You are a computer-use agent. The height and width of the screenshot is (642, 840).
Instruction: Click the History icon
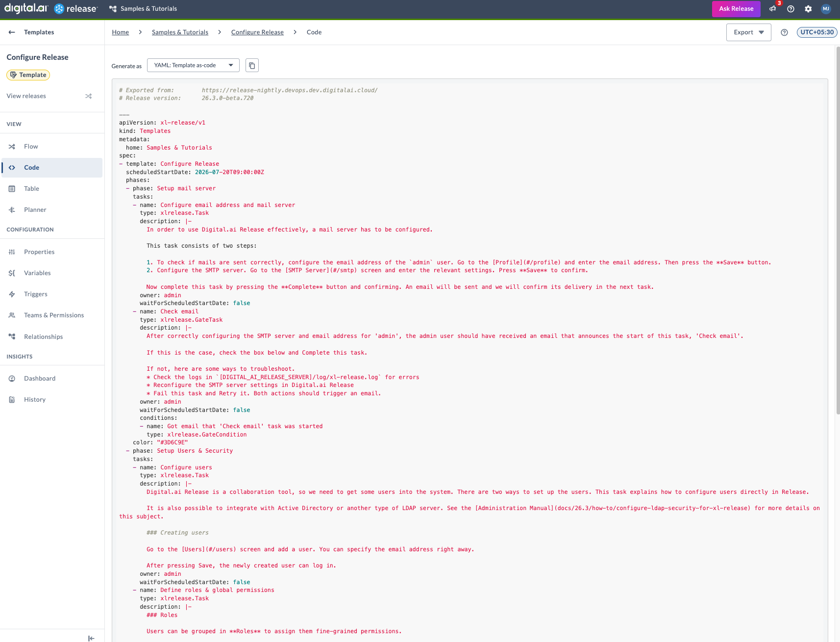coord(12,400)
